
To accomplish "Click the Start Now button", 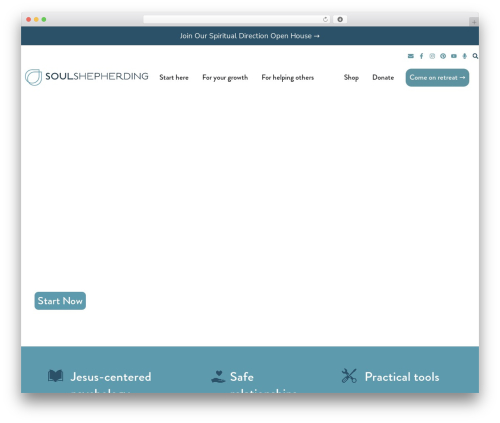I will [60, 301].
